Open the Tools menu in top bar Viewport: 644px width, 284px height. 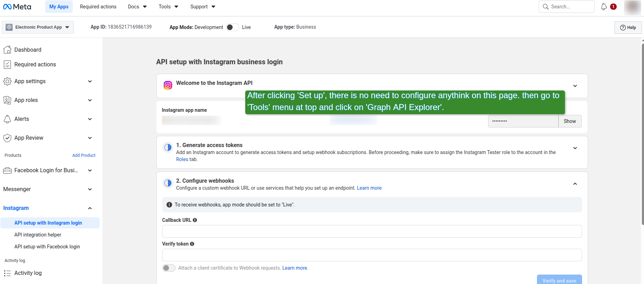(168, 7)
